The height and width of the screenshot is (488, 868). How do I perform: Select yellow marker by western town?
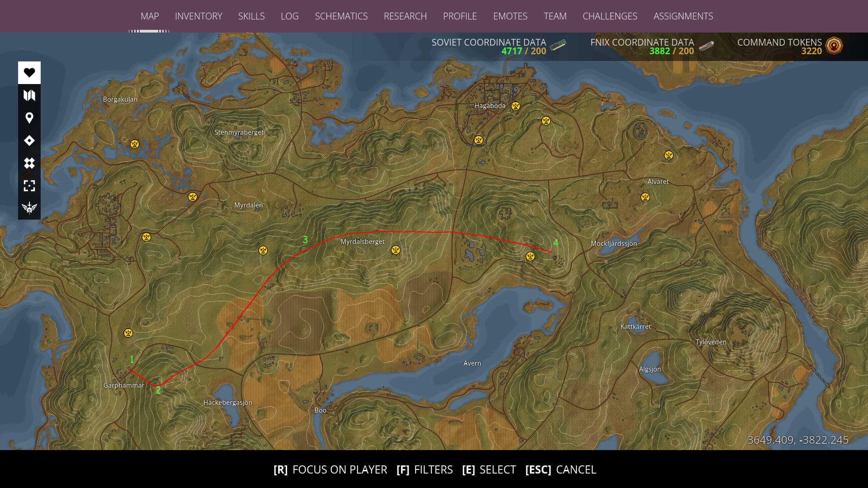(146, 237)
